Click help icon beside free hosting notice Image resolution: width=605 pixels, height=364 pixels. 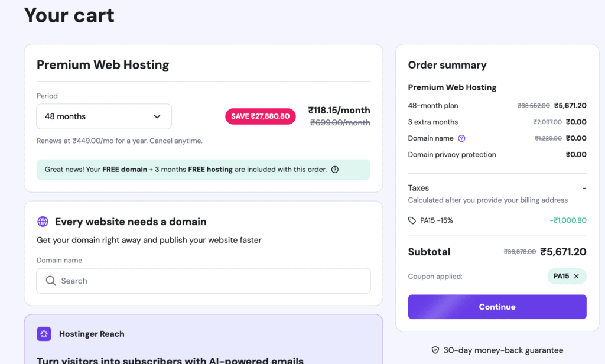pos(335,170)
